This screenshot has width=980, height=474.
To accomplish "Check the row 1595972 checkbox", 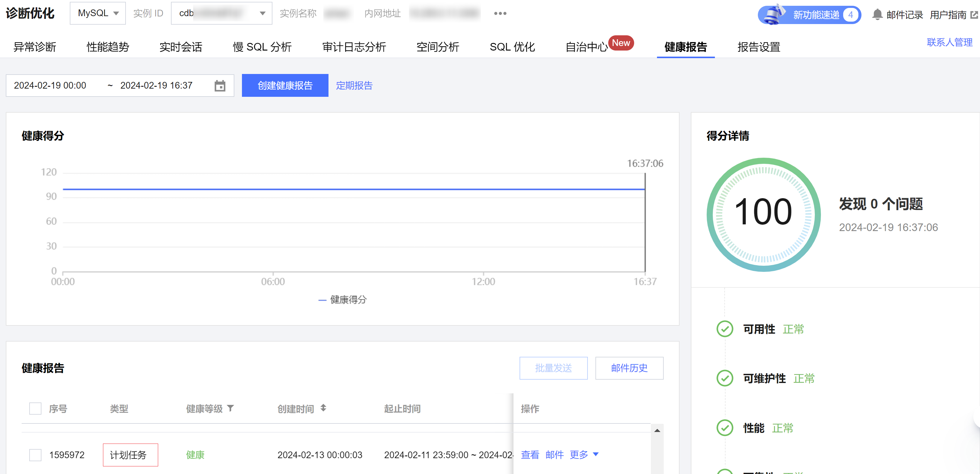I will [35, 455].
